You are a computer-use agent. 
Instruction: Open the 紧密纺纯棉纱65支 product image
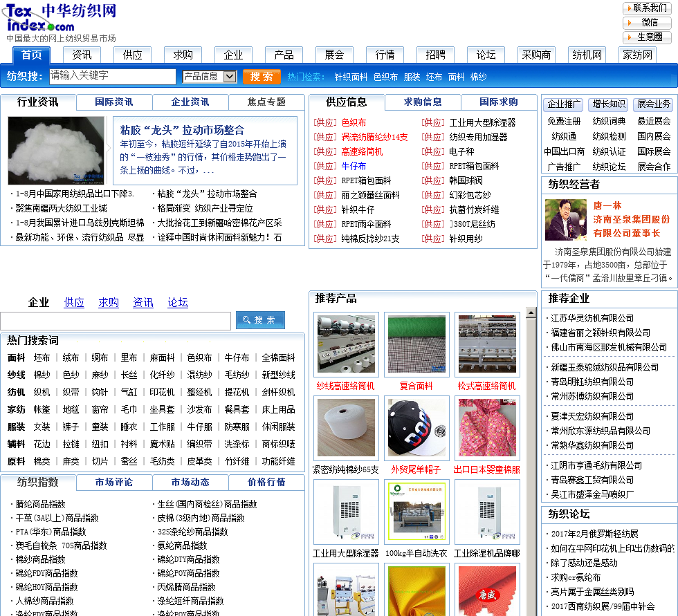coord(346,428)
